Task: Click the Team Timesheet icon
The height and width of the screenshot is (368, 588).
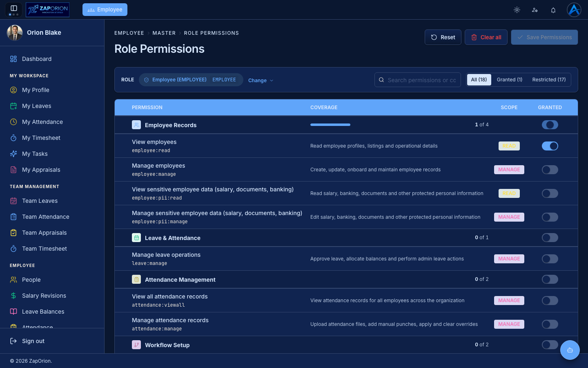Action: point(13,249)
